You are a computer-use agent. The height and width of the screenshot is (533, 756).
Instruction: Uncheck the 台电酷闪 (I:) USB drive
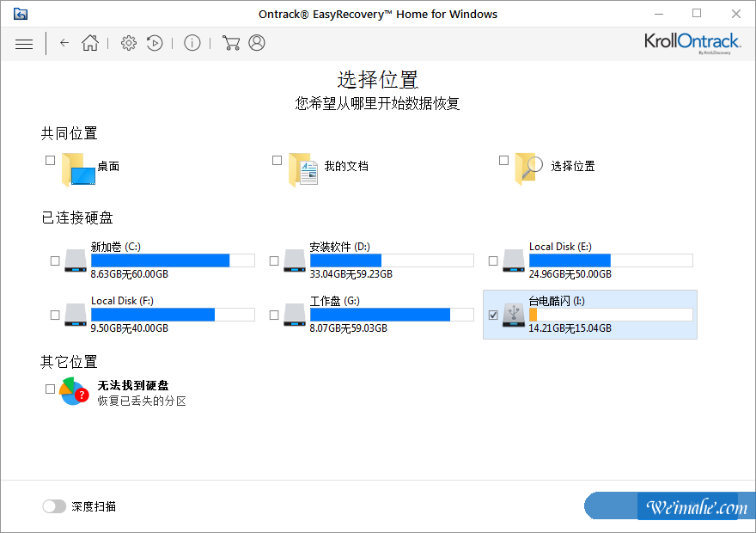pos(492,315)
